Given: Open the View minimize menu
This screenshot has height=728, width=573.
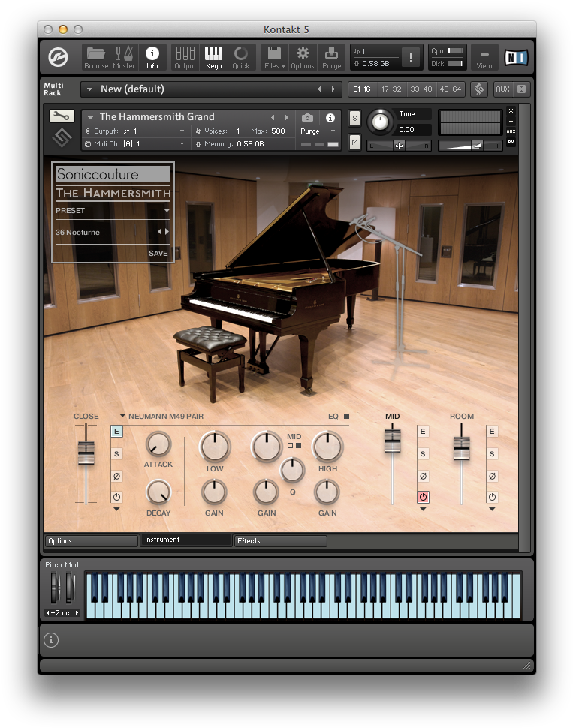Looking at the screenshot, I should pyautogui.click(x=484, y=58).
